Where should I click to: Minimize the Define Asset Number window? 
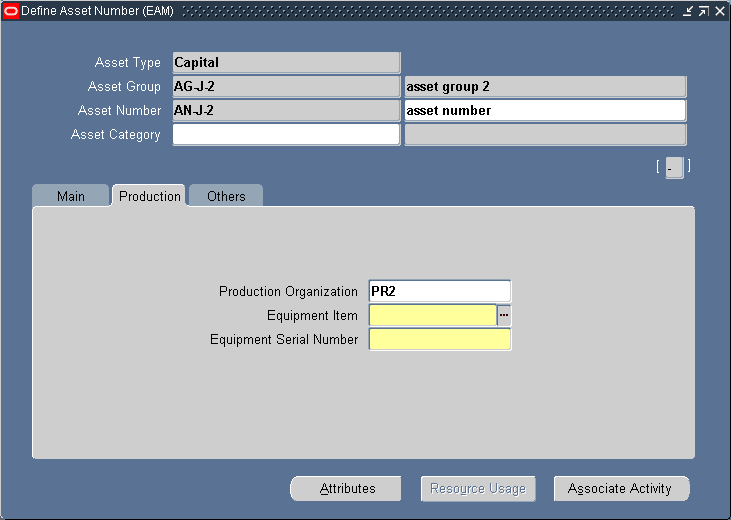point(688,11)
